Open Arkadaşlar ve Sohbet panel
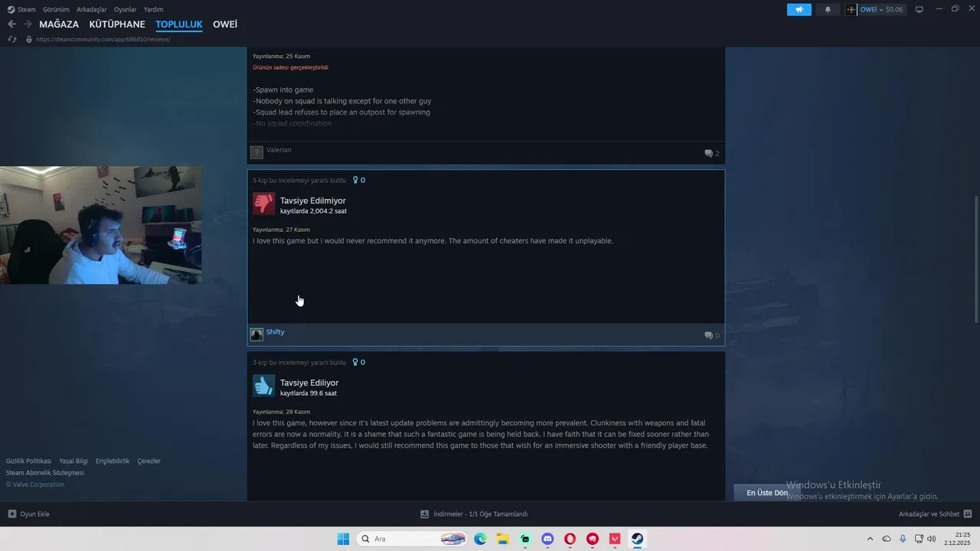 pos(935,514)
